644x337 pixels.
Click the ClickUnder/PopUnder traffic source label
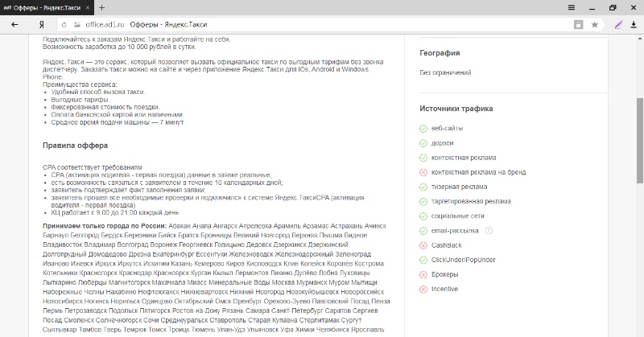463,260
